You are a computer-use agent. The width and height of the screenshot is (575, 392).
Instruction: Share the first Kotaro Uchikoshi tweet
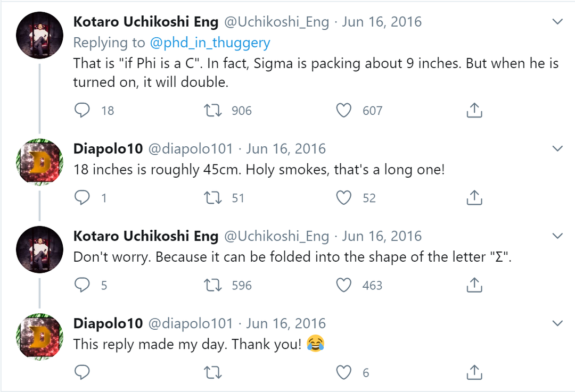pyautogui.click(x=474, y=110)
